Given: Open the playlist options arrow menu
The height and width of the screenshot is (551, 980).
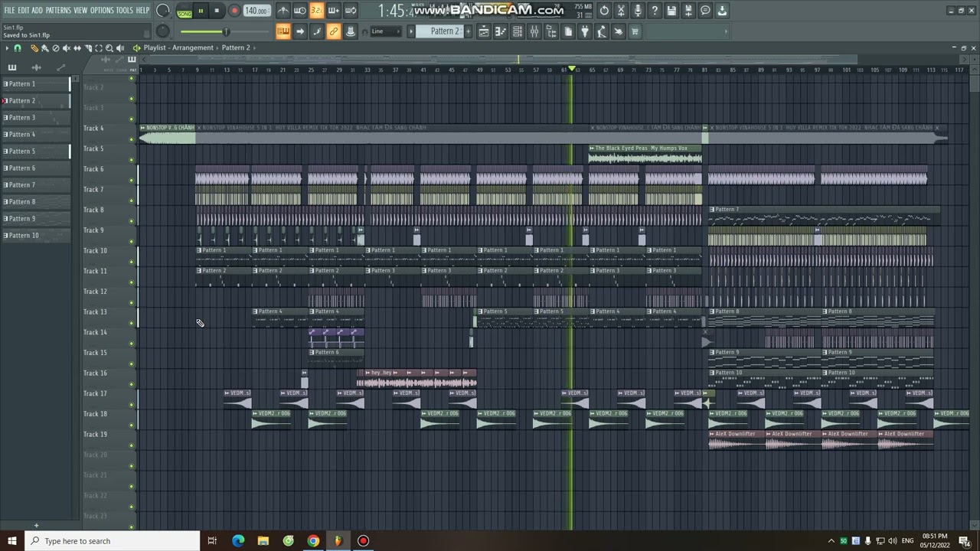Looking at the screenshot, I should 7,47.
